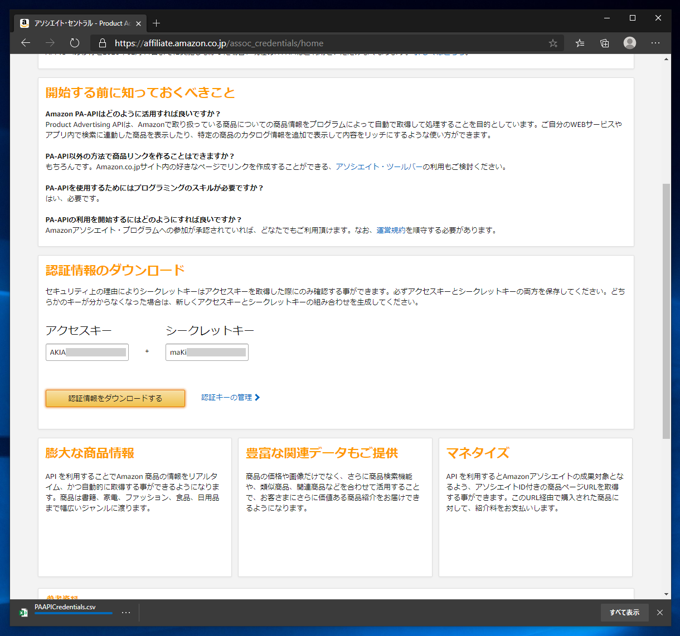Click the 認証情報のダウンロード heading
Image resolution: width=680 pixels, height=636 pixels.
coord(115,271)
